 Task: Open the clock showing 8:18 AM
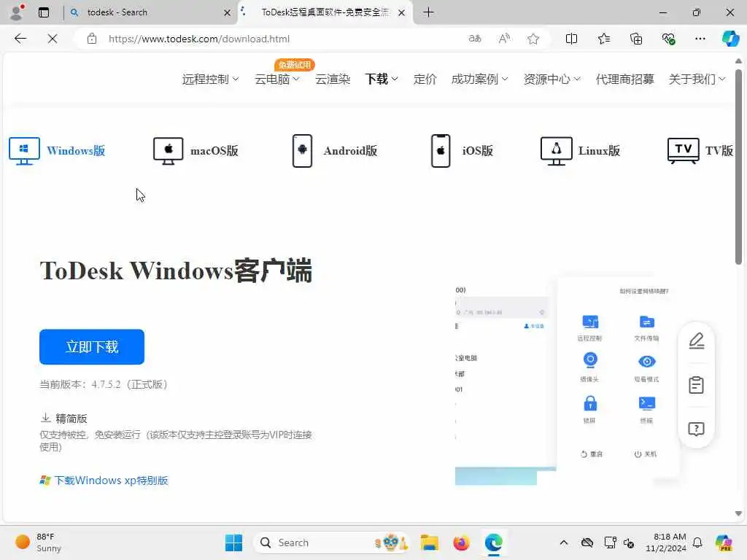(665, 542)
